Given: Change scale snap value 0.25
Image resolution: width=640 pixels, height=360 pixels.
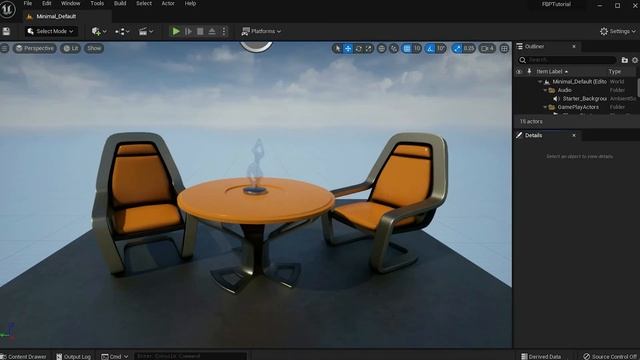Looking at the screenshot, I should pos(469,49).
